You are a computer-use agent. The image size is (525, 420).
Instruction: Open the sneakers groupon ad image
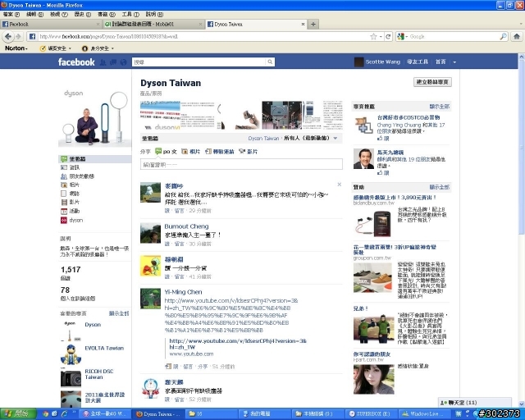[372, 277]
